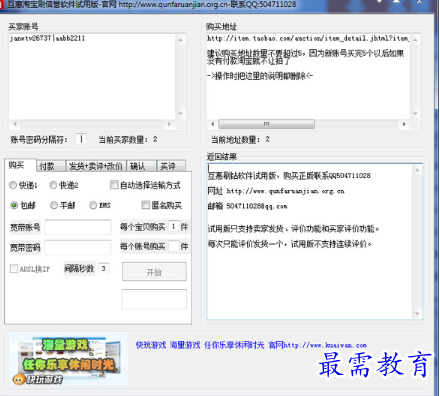The image size is (440, 396).
Task: Choose the 平邮 shipping option
Action: [54, 205]
